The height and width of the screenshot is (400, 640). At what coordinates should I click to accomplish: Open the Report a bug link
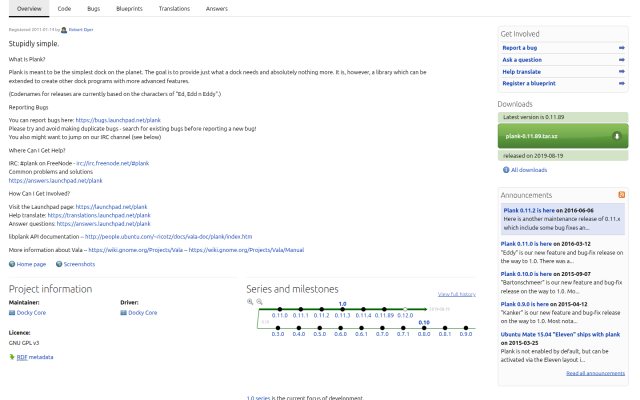[520, 48]
